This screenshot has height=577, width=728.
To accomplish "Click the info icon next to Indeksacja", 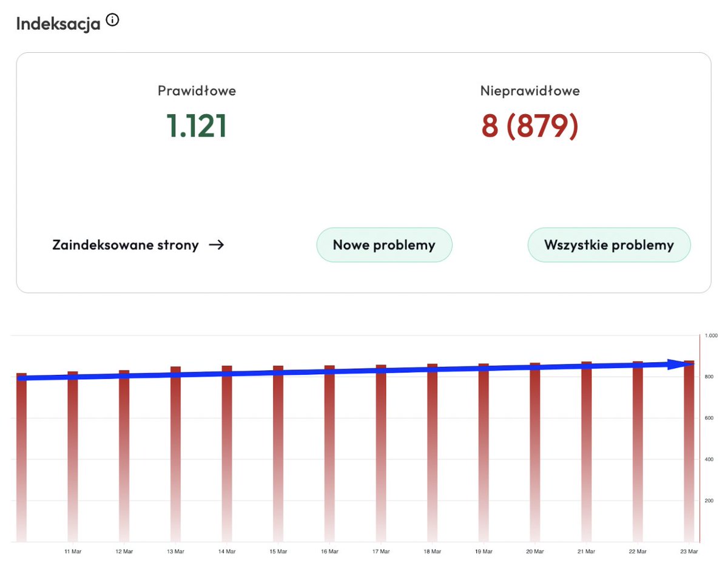I will (x=112, y=19).
